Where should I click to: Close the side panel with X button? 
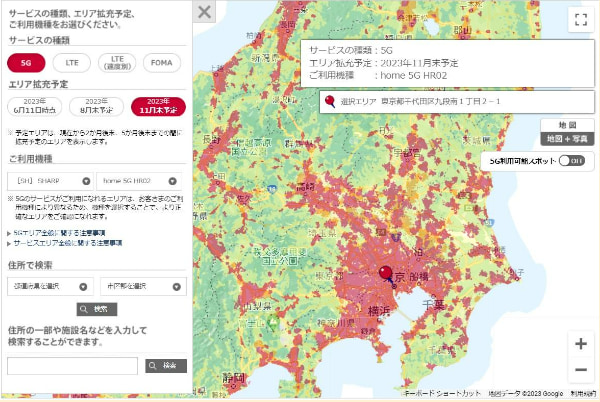[204, 12]
